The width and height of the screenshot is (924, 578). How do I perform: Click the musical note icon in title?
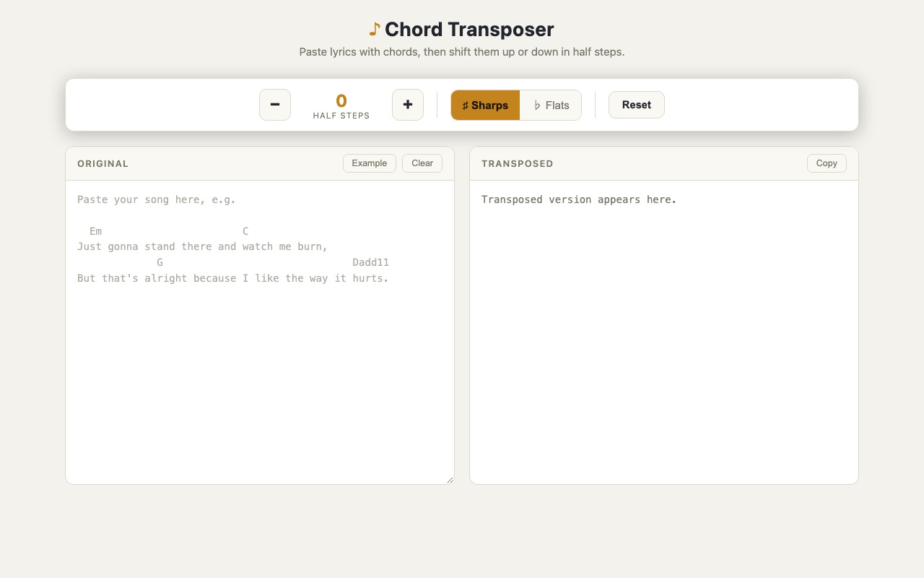click(x=375, y=30)
